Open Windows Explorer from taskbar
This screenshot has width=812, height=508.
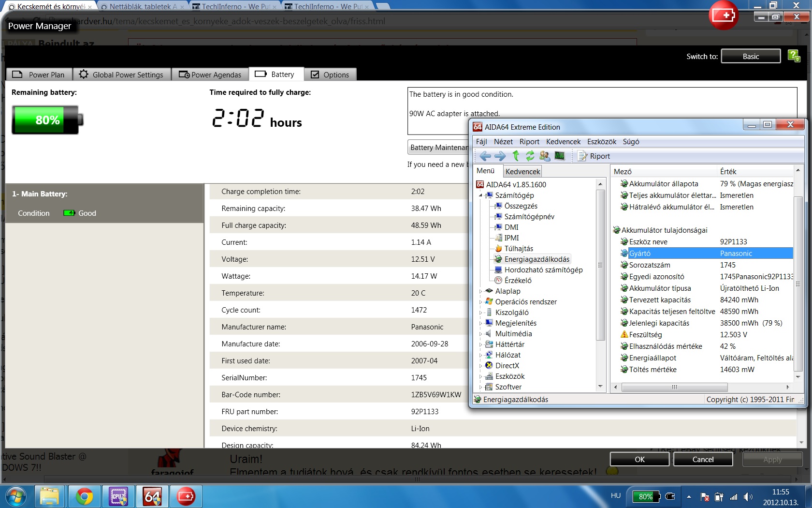click(x=49, y=496)
